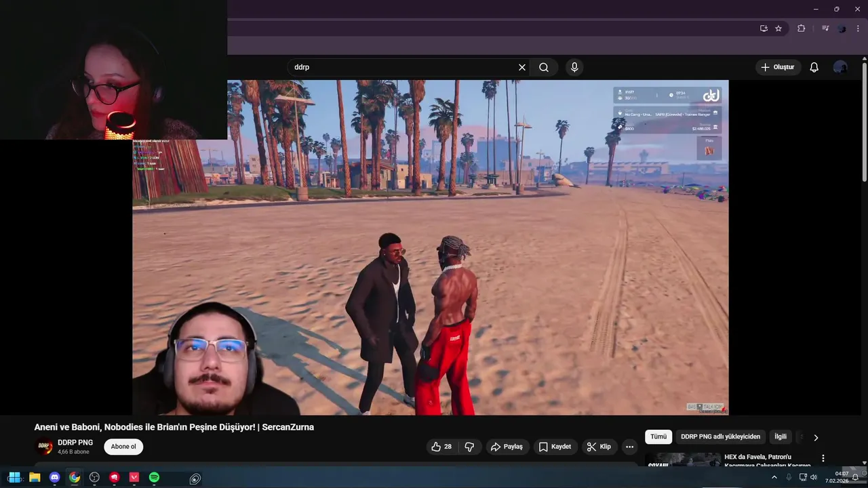Click the video player to pause
This screenshot has height=488, width=868.
(431, 247)
